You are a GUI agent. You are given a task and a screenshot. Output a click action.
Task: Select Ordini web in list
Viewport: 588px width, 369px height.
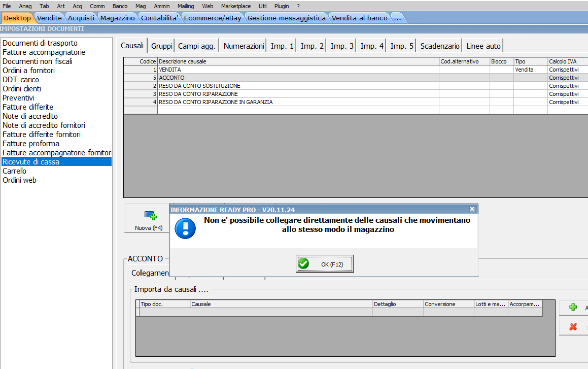(56, 180)
